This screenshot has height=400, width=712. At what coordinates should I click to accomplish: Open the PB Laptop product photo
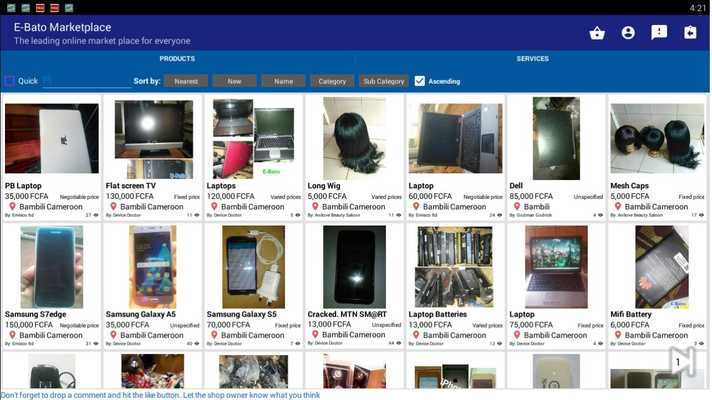[52, 138]
